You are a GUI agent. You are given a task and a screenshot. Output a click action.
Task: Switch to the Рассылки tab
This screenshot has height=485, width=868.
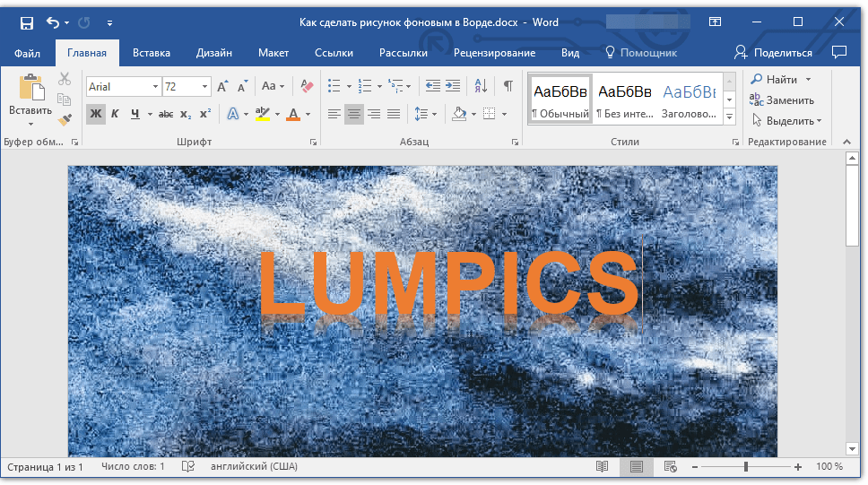click(403, 53)
